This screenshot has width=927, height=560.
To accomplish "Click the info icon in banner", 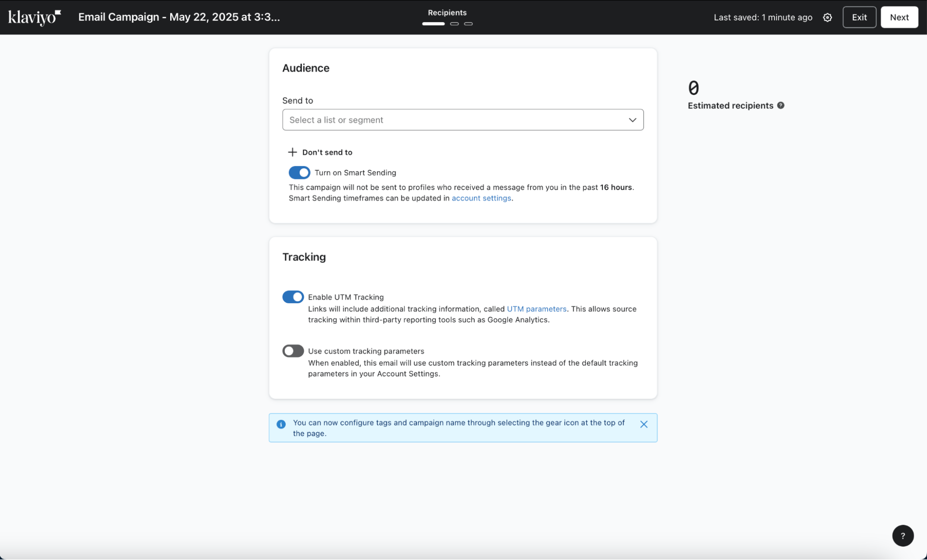I will [281, 424].
